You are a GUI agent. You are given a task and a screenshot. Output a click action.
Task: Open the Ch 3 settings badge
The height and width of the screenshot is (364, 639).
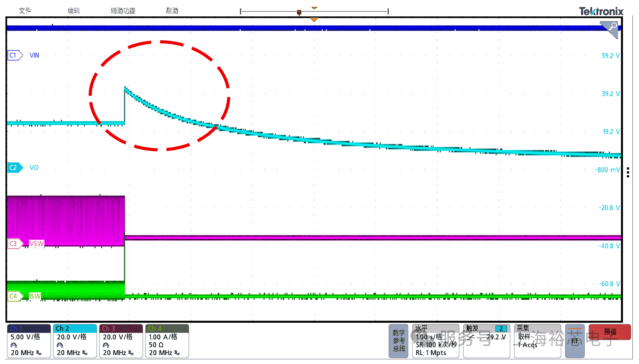pos(121,341)
